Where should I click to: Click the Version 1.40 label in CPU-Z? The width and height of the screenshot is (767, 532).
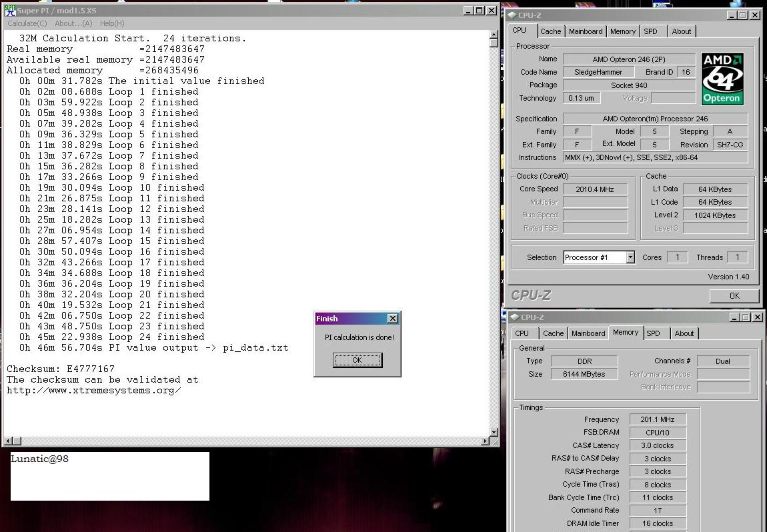coord(728,277)
